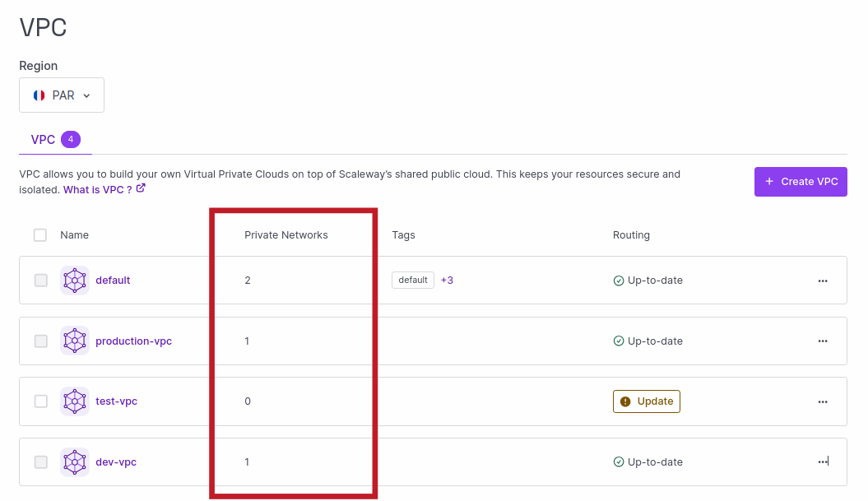The width and height of the screenshot is (868, 501).
Task: Select the checkbox beside dev-vpc
Action: click(x=39, y=462)
